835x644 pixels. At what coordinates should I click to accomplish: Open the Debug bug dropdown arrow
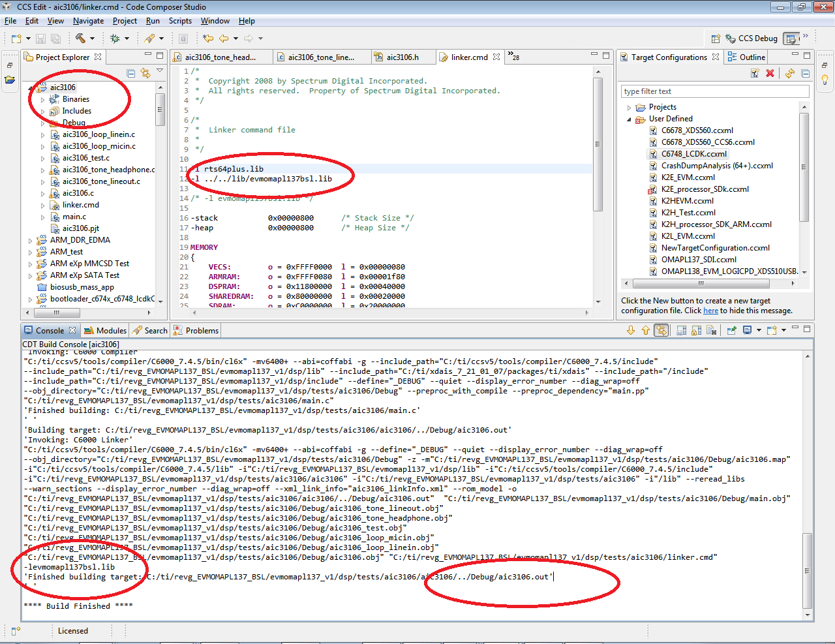(127, 38)
